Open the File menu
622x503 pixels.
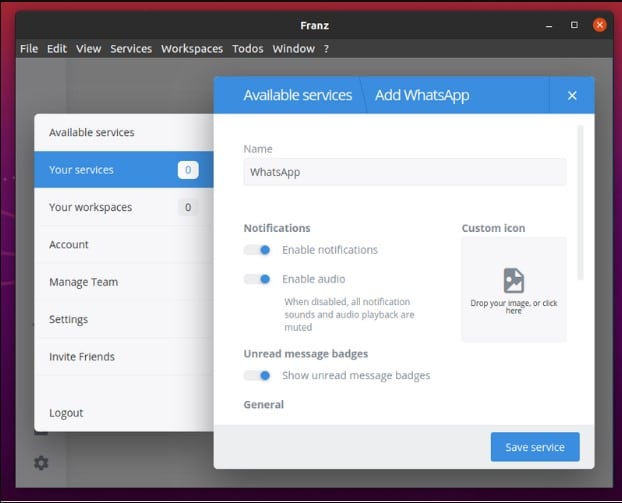29,48
